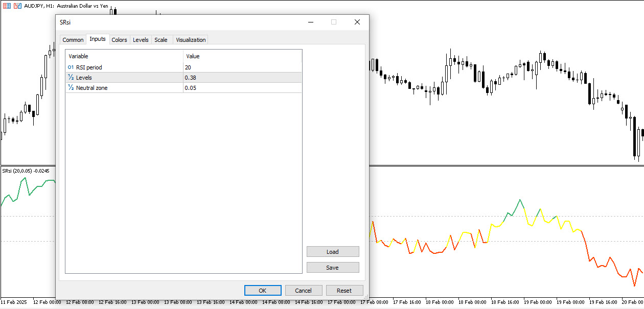Select the Neutral zone variable row
The height and width of the screenshot is (309, 644).
pos(124,88)
